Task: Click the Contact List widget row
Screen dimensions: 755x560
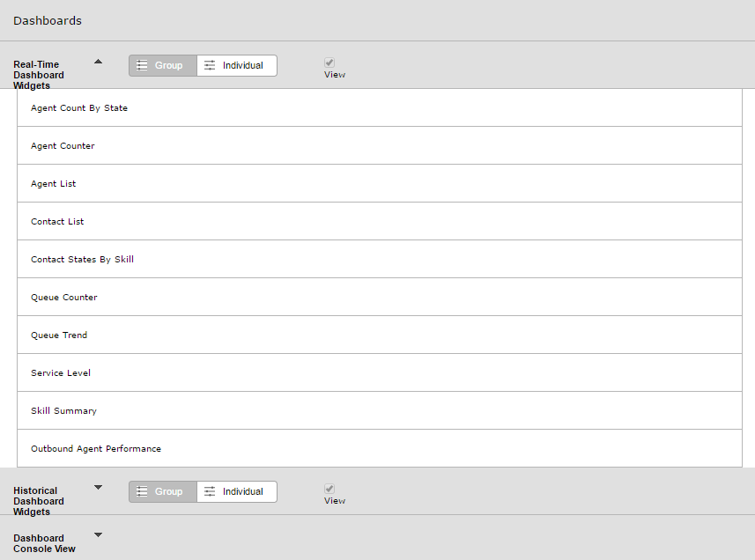Action: coord(380,221)
